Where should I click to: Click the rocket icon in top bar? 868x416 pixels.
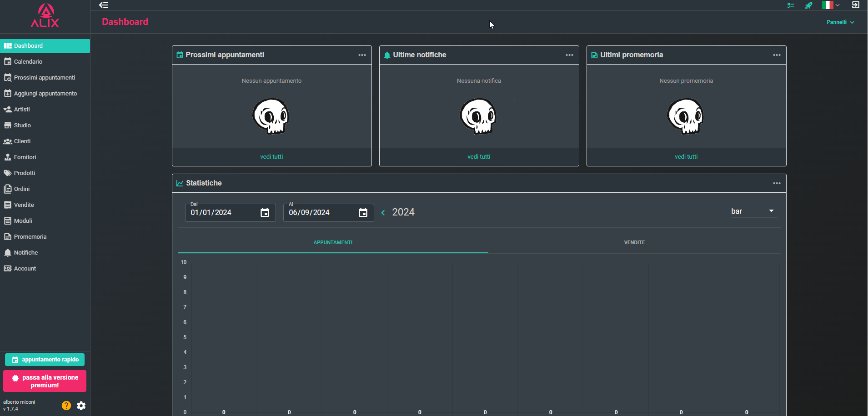tap(808, 5)
